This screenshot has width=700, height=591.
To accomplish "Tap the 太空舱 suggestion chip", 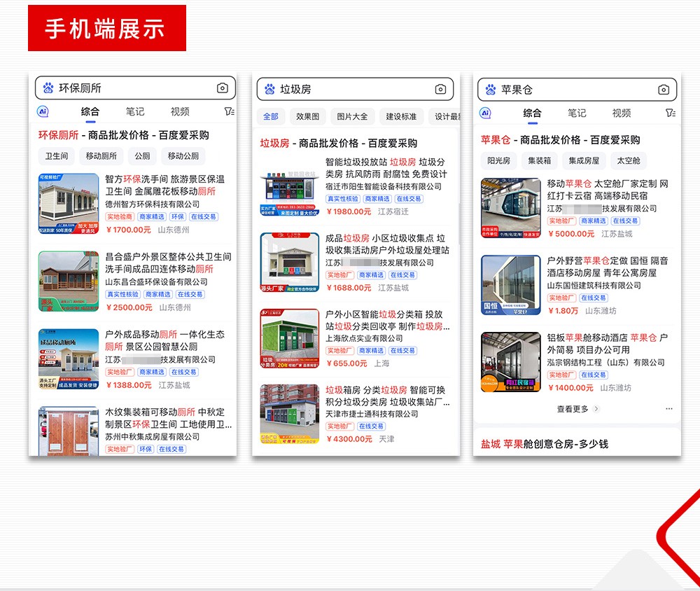I will 628,160.
